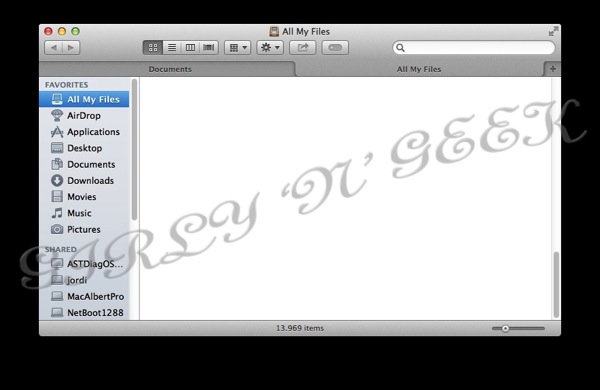This screenshot has width=600, height=390.
Task: Click the All My Files title icon
Action: click(x=274, y=31)
